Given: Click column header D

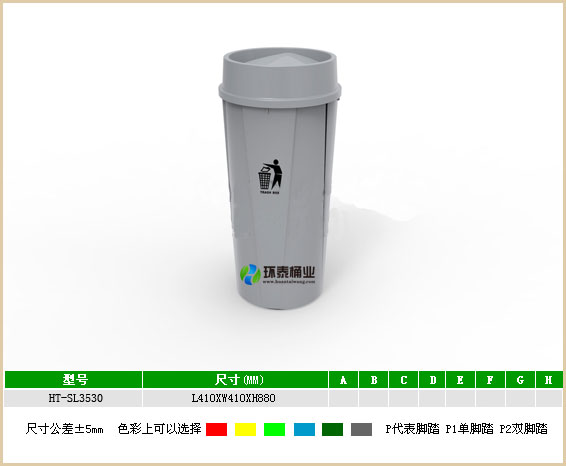Looking at the screenshot, I should [x=432, y=380].
